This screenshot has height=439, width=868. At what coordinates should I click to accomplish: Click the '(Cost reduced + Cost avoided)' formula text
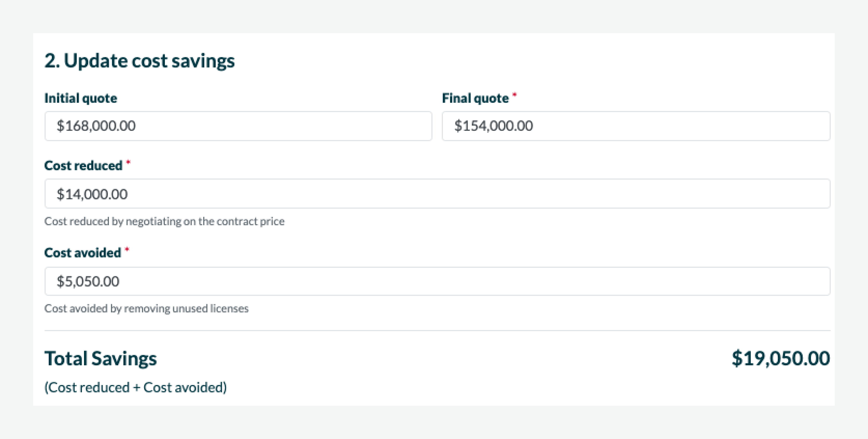135,387
